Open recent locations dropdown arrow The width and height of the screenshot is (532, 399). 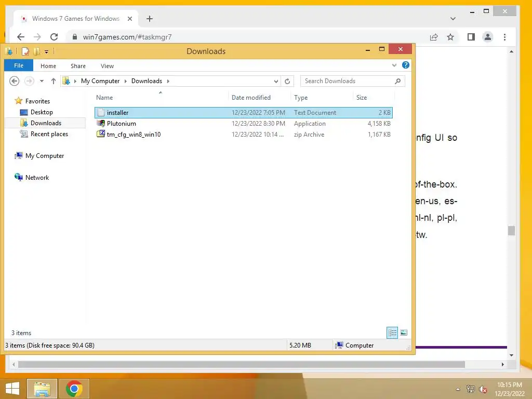[x=42, y=81]
